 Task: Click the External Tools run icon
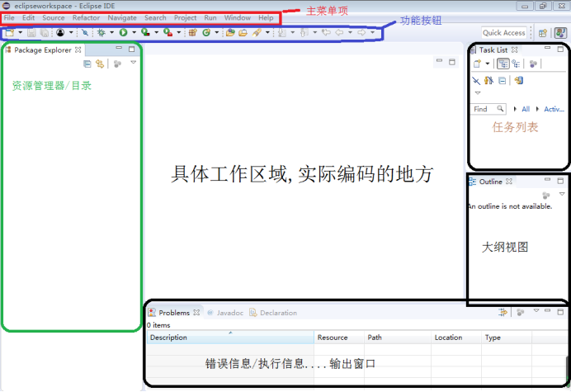point(168,33)
